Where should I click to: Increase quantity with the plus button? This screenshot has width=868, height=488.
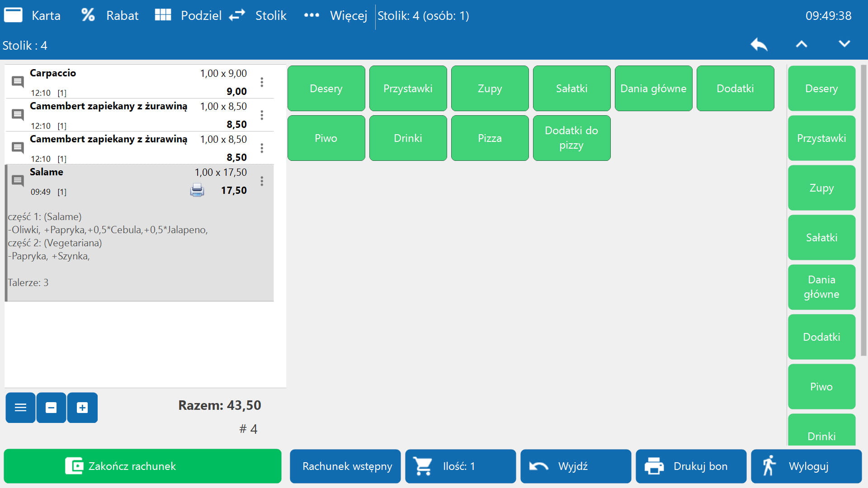pos(82,408)
